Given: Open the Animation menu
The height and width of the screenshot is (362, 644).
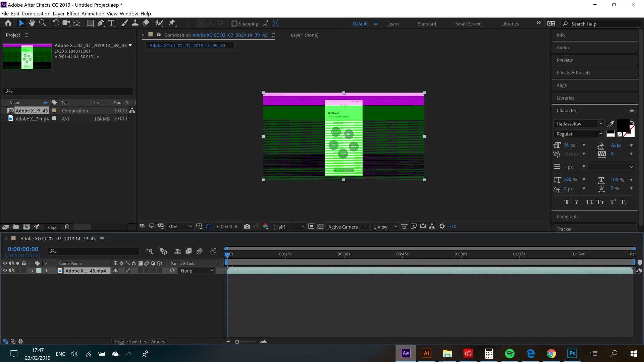Looking at the screenshot, I should click(93, 14).
